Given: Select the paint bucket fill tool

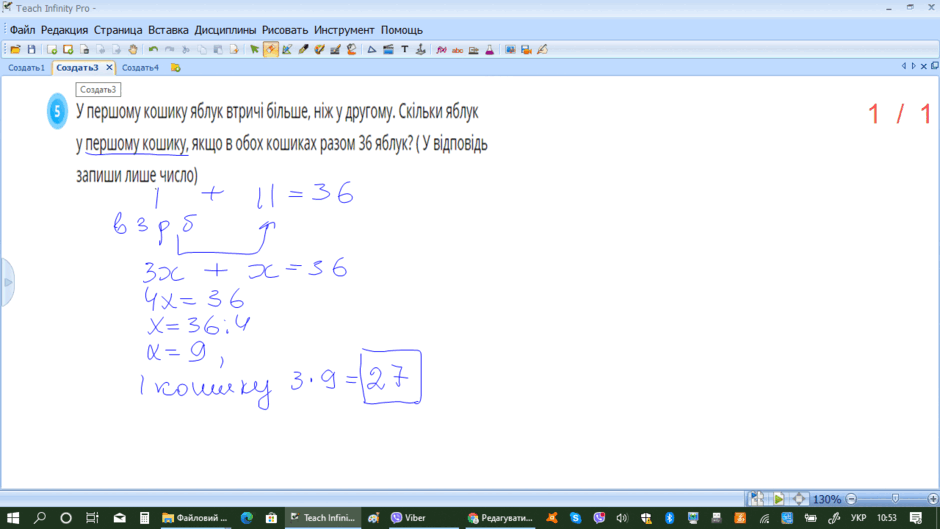Looking at the screenshot, I should [351, 50].
